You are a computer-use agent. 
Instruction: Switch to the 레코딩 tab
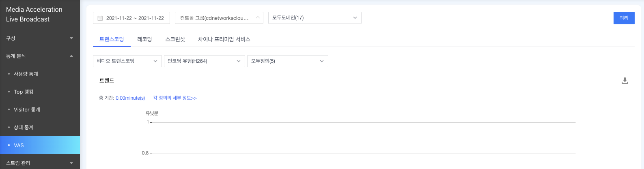coord(144,39)
